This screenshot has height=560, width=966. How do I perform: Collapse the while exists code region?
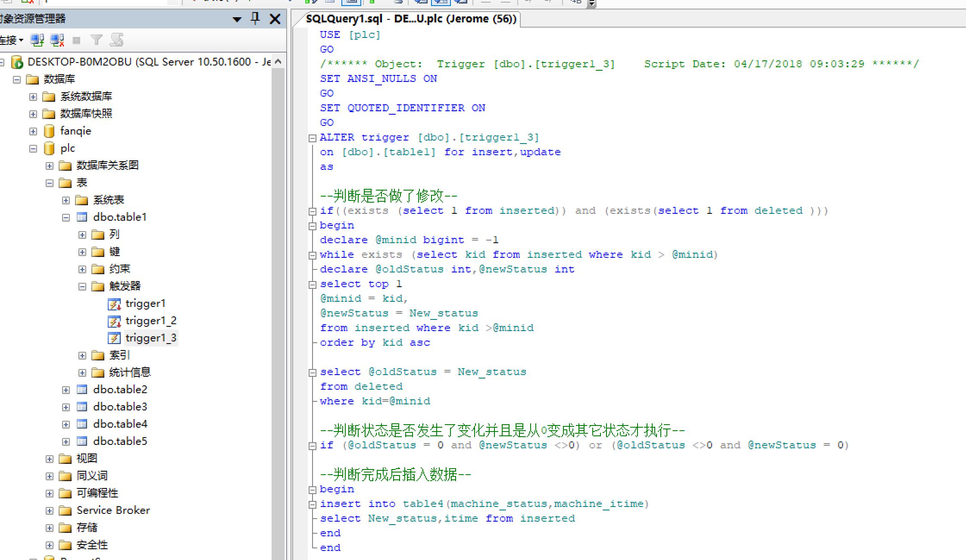(313, 256)
